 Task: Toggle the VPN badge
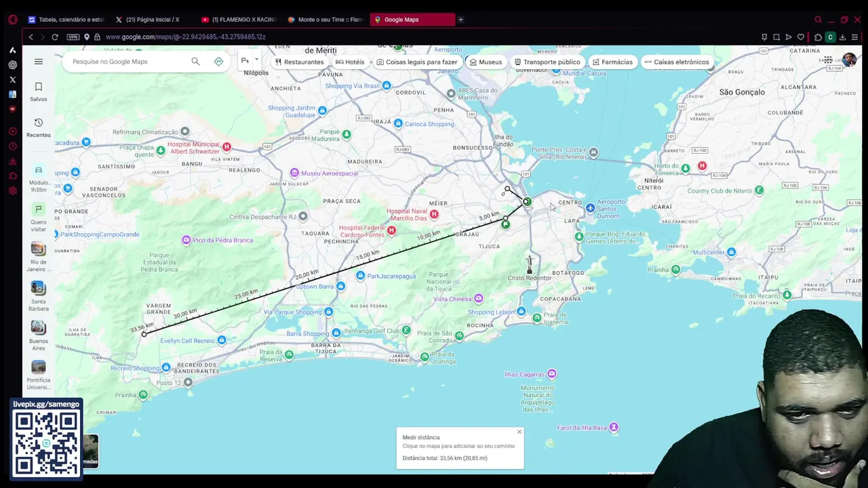click(73, 37)
